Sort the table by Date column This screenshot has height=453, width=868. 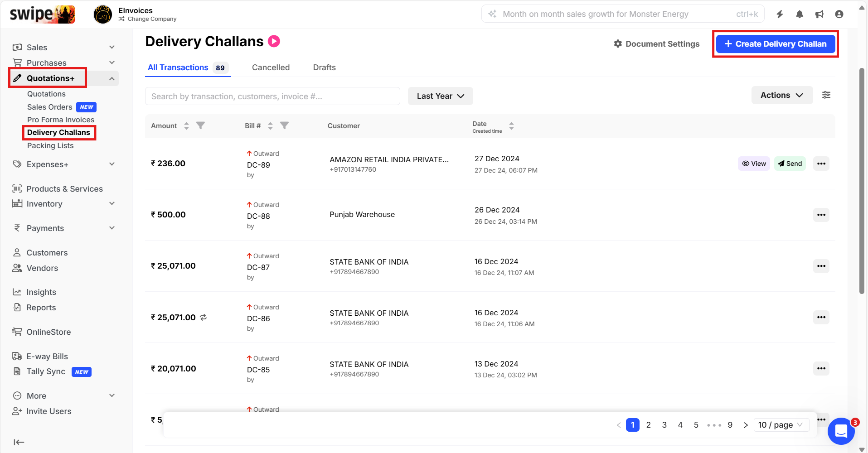[x=511, y=126]
